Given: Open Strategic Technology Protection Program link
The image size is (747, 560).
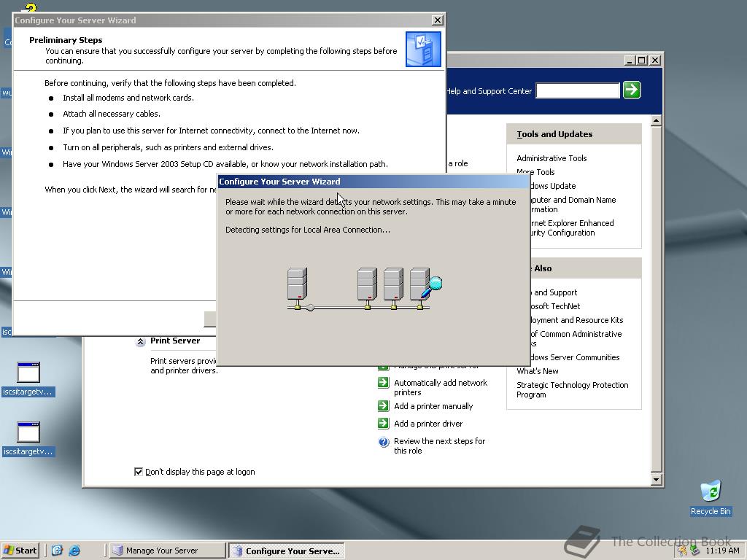Looking at the screenshot, I should (572, 389).
